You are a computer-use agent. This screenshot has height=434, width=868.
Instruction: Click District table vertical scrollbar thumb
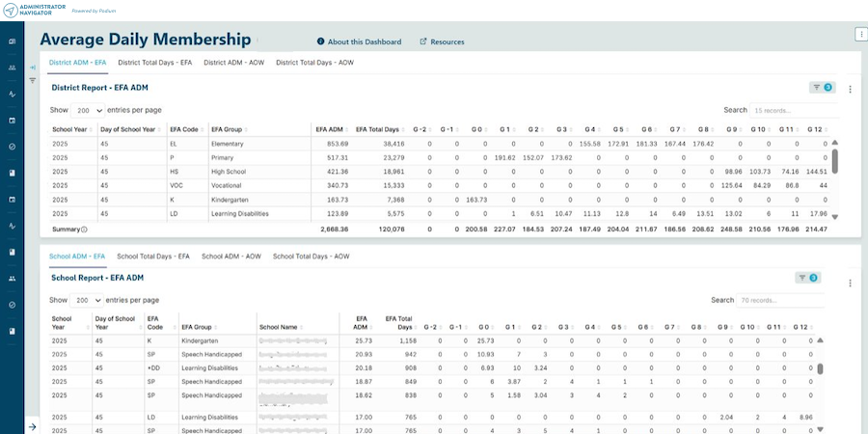tap(835, 161)
